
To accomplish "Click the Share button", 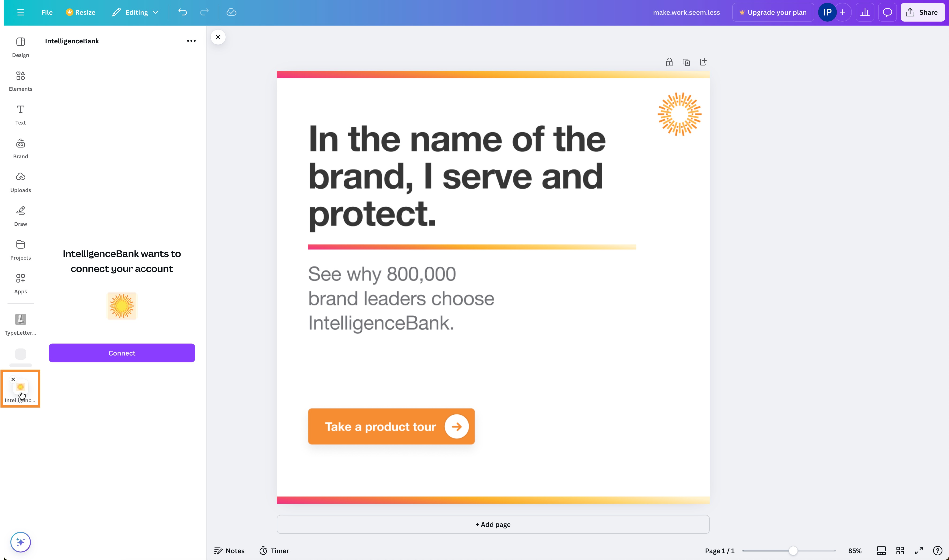I will pyautogui.click(x=922, y=12).
